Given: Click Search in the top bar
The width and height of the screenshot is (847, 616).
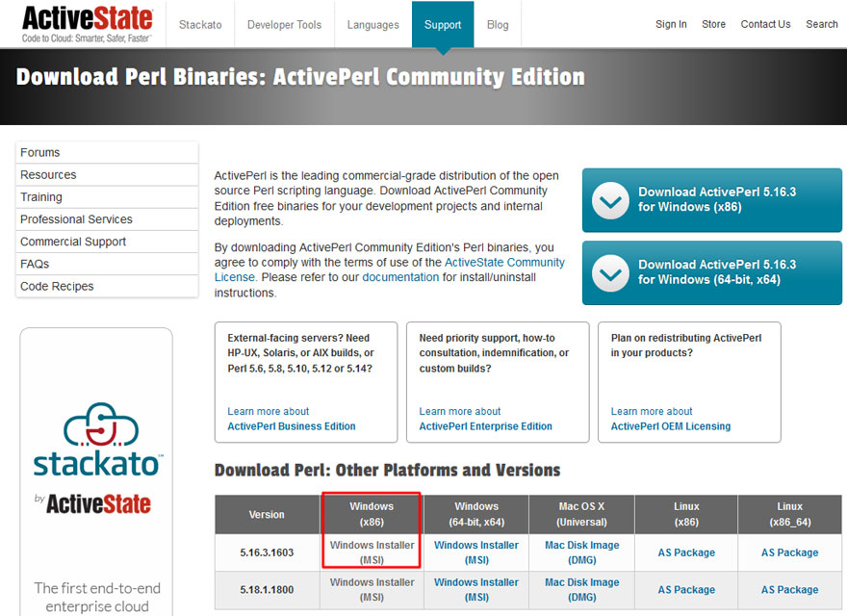Looking at the screenshot, I should [822, 24].
